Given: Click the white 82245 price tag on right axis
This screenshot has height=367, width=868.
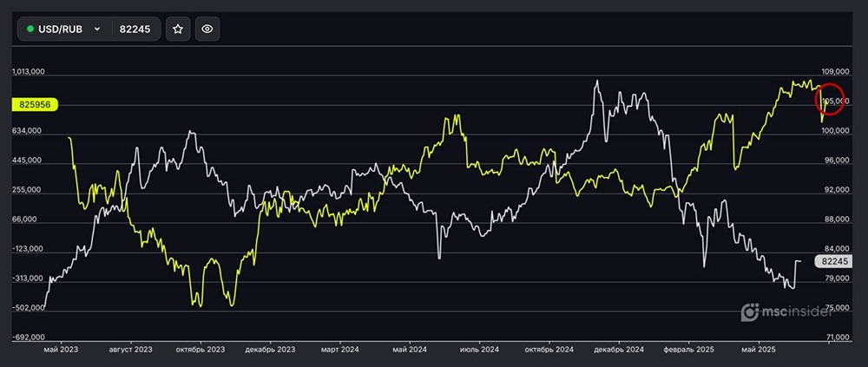Looking at the screenshot, I should point(834,261).
